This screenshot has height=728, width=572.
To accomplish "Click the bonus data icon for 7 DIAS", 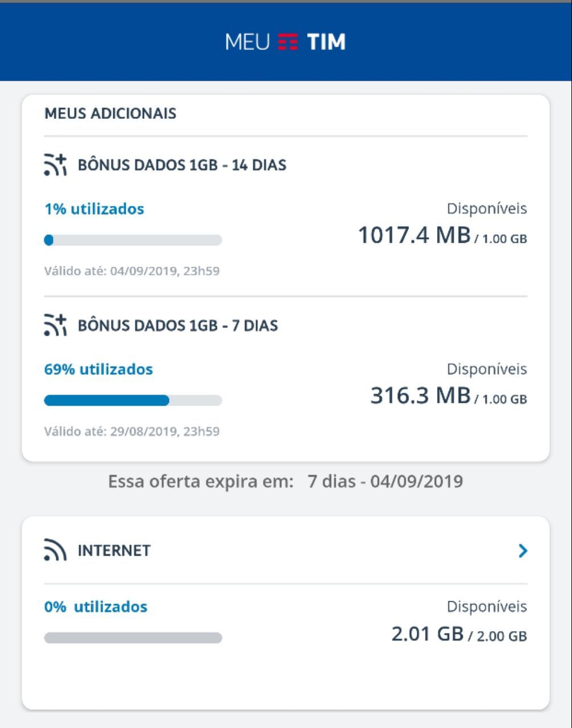I will click(x=55, y=326).
